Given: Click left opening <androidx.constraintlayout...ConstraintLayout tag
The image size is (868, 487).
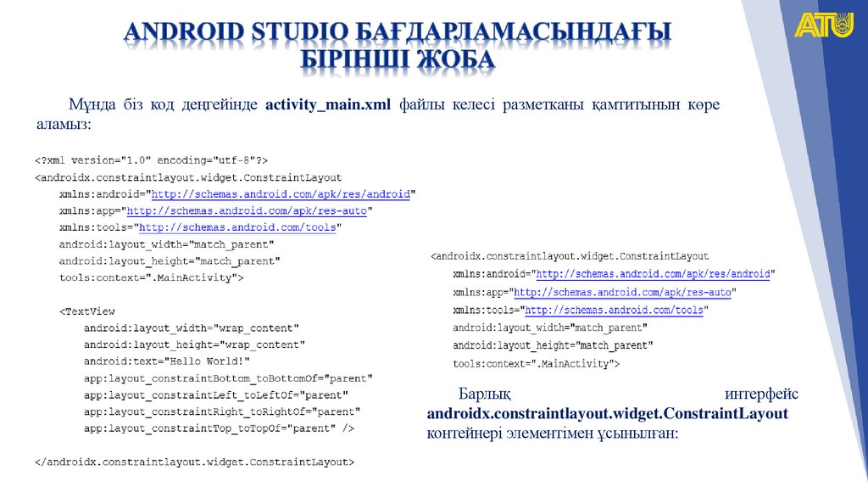Looking at the screenshot, I should pyautogui.click(x=188, y=178).
